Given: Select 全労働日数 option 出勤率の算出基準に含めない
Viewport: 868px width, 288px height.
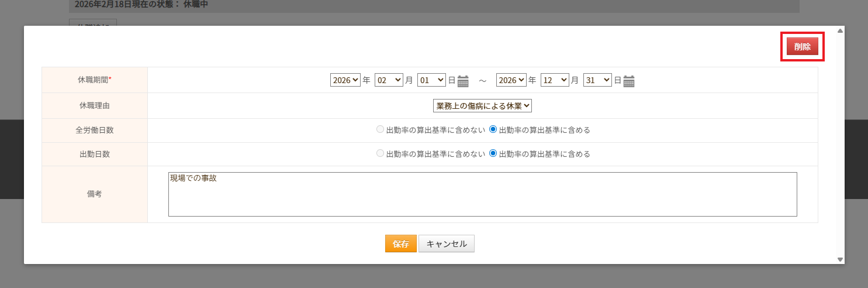Looking at the screenshot, I should 381,130.
